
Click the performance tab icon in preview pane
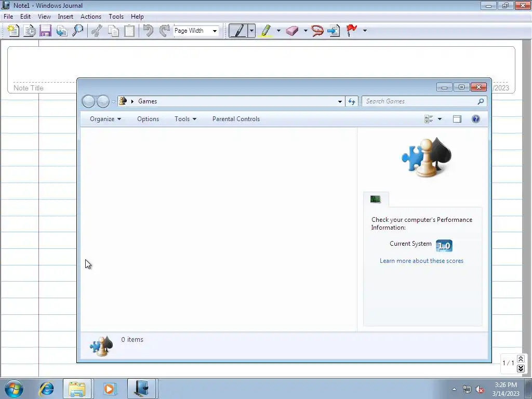tap(375, 199)
